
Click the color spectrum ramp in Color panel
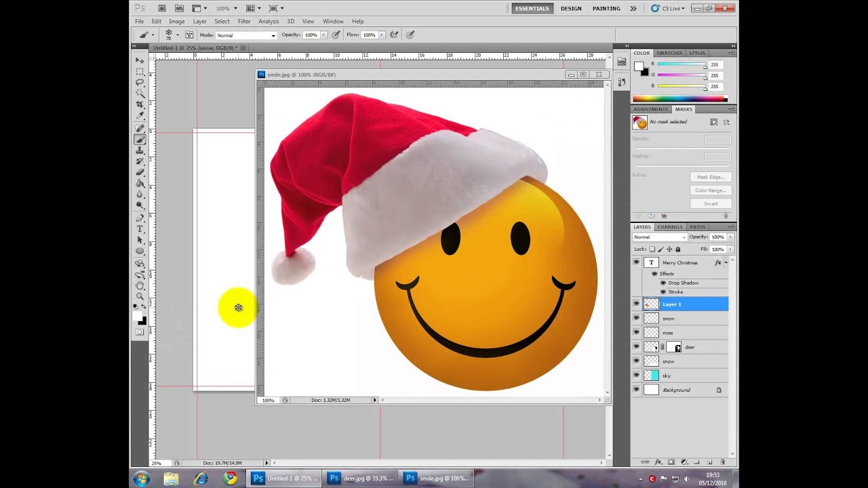click(x=679, y=99)
